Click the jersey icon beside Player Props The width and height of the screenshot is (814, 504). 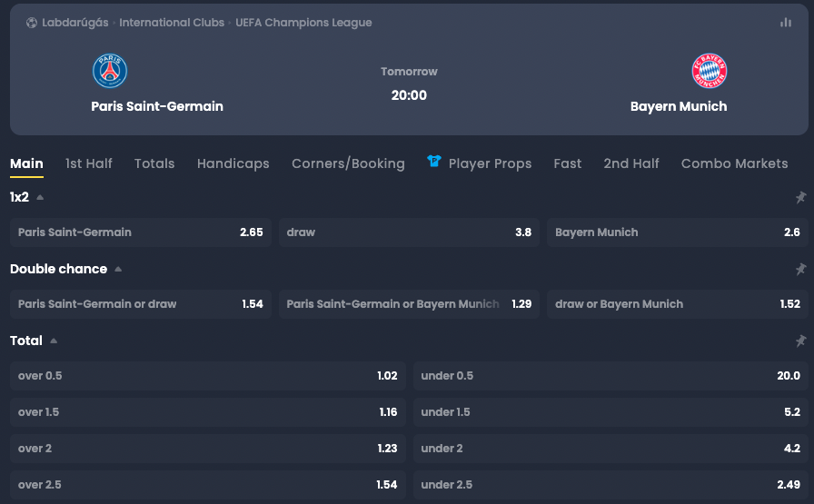point(434,161)
